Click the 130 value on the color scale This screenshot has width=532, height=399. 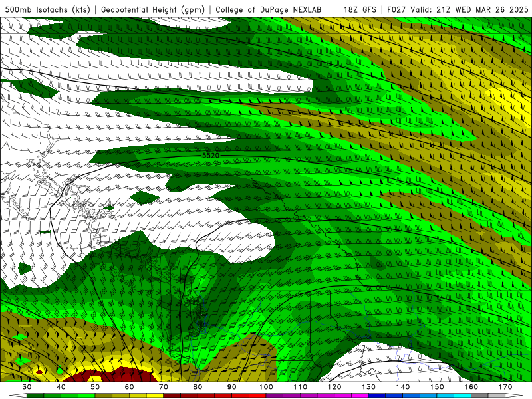click(368, 387)
